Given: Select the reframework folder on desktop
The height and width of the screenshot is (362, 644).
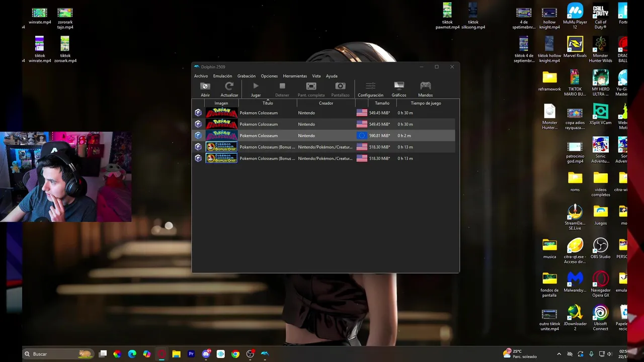Looking at the screenshot, I should [x=549, y=81].
